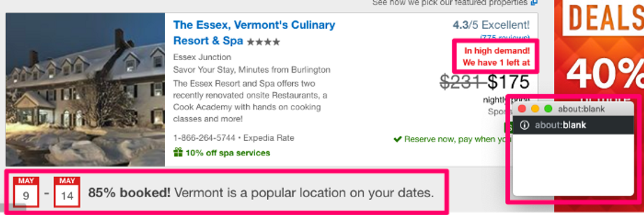Minimize the about:blank popup with yellow button

point(535,109)
